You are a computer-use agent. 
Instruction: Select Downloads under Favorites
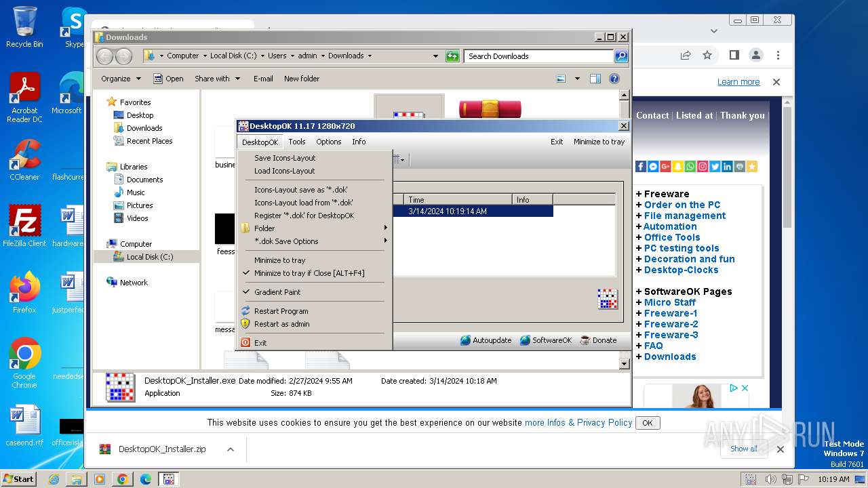click(x=138, y=128)
